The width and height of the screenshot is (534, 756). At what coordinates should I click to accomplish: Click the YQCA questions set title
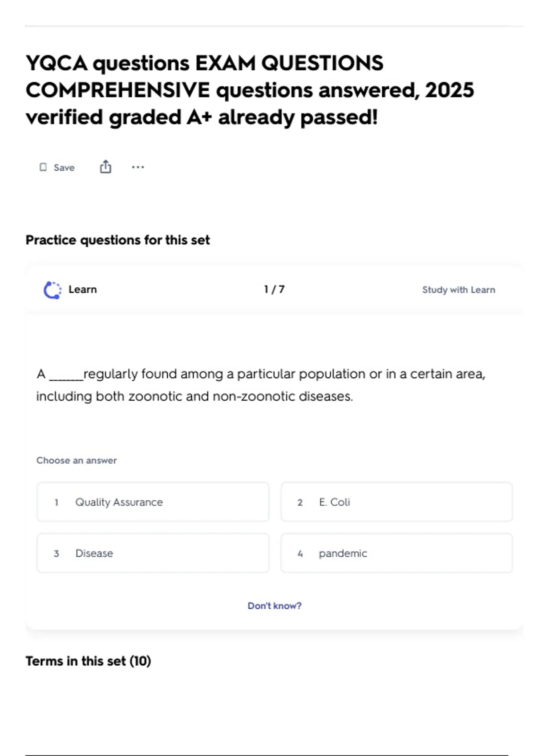(x=250, y=90)
